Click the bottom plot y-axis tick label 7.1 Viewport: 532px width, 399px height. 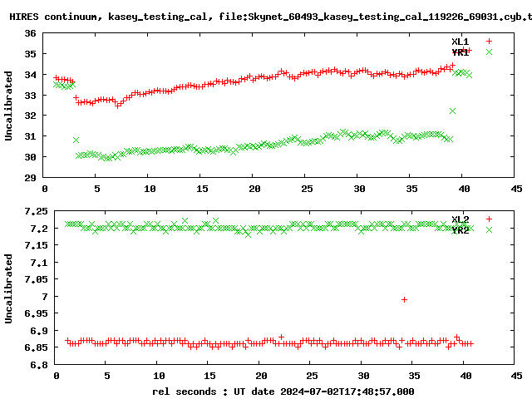pyautogui.click(x=39, y=263)
